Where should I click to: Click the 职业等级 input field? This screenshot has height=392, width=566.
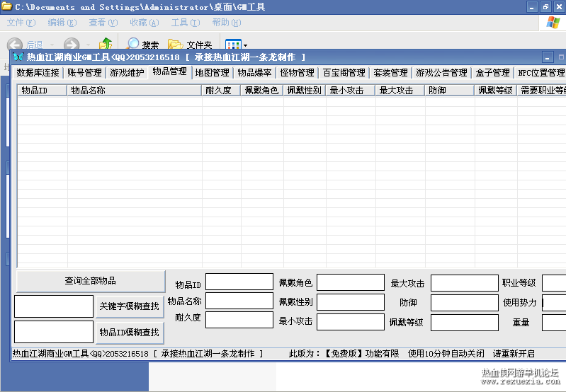coord(554,283)
